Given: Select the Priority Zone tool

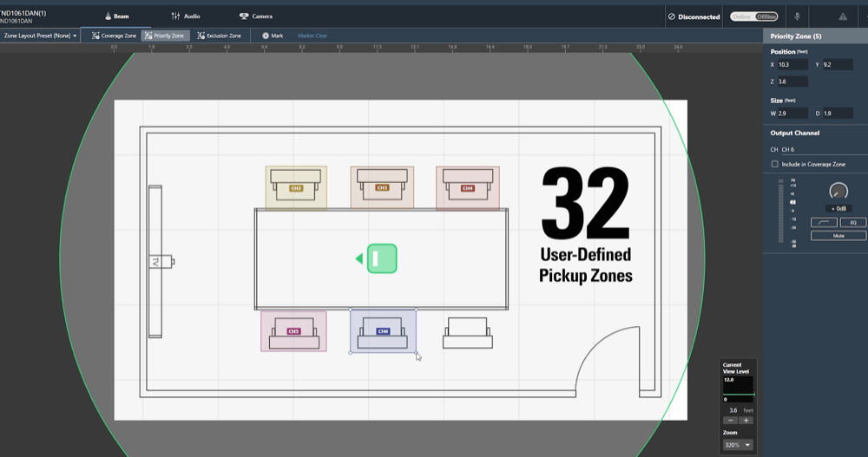Looking at the screenshot, I should (166, 36).
